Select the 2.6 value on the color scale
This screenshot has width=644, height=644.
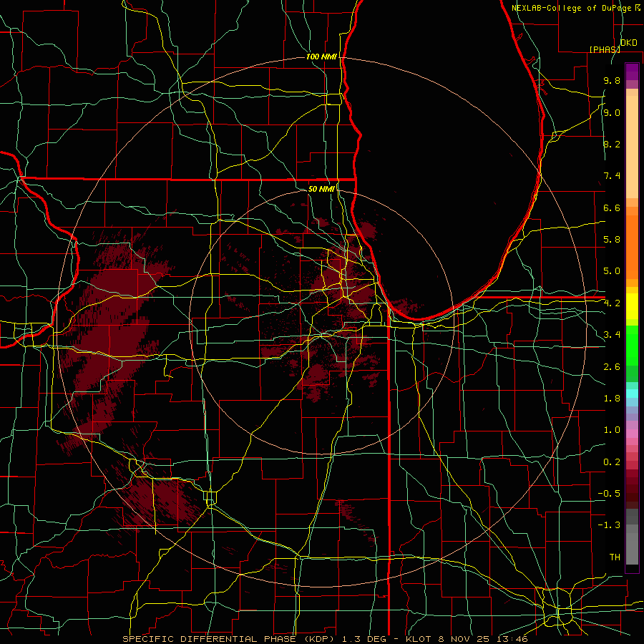[x=612, y=367]
